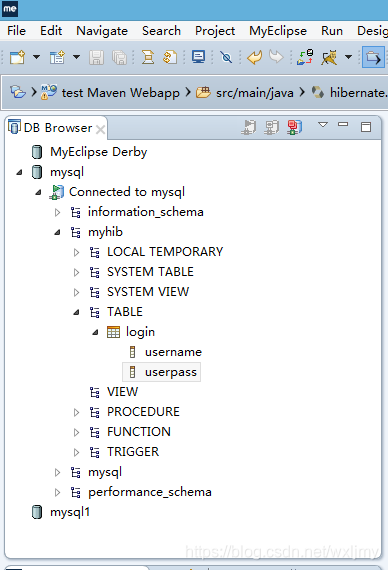Image resolution: width=388 pixels, height=570 pixels.
Task: Select the userpass column
Action: [171, 372]
